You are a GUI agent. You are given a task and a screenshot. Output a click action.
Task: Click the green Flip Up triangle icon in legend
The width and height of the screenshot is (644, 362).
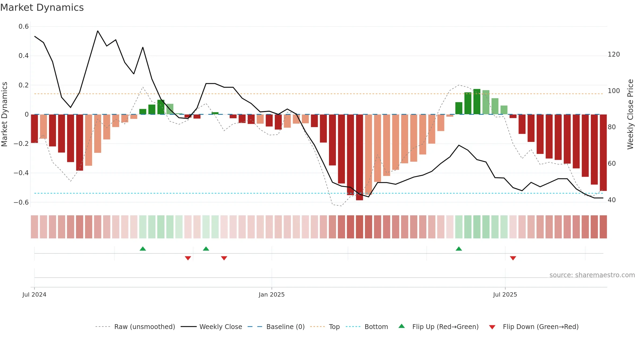tap(402, 326)
